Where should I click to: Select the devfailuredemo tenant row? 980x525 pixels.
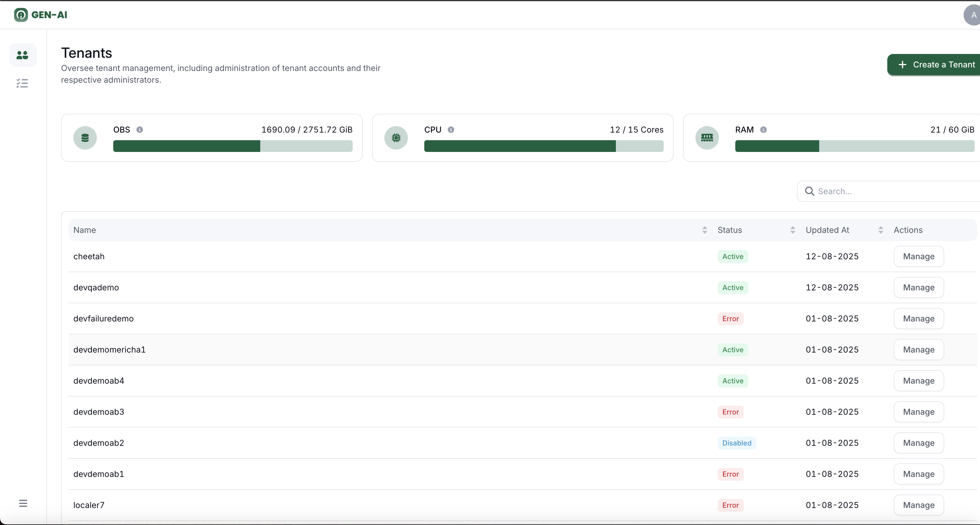tap(104, 319)
